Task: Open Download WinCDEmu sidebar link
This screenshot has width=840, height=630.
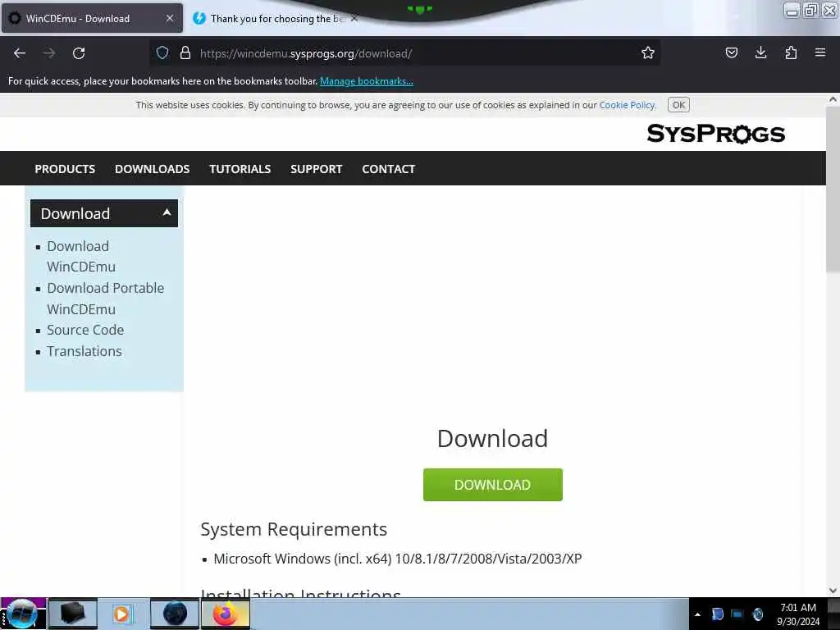Action: tap(81, 256)
